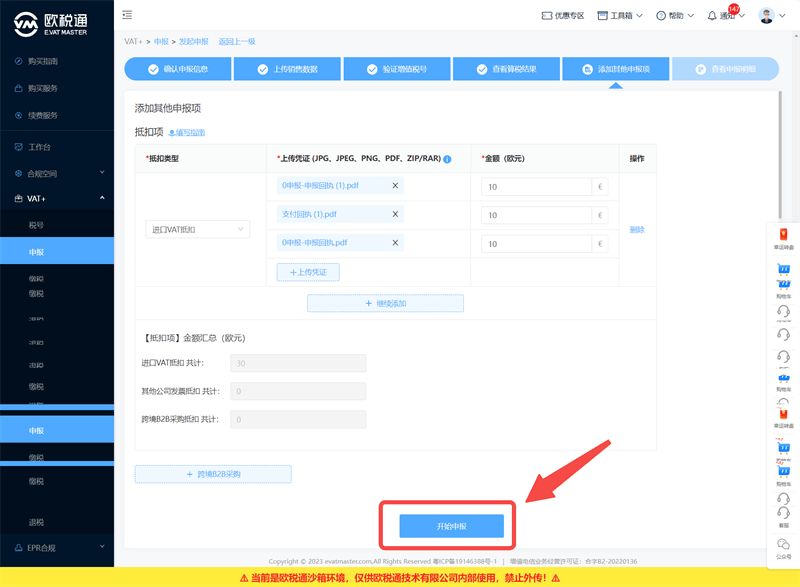Click 删除 to delete the deduction row
The image size is (800, 587).
(x=637, y=229)
